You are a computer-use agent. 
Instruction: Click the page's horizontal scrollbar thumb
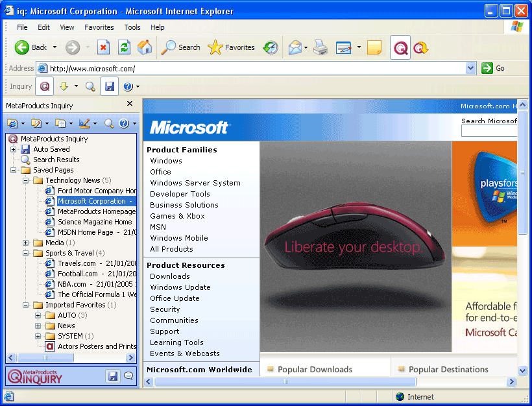point(285,382)
